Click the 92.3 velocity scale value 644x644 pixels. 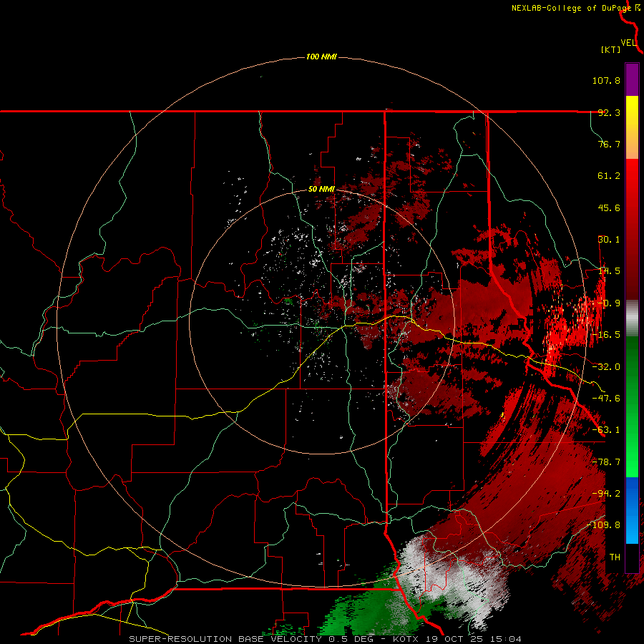click(x=609, y=112)
